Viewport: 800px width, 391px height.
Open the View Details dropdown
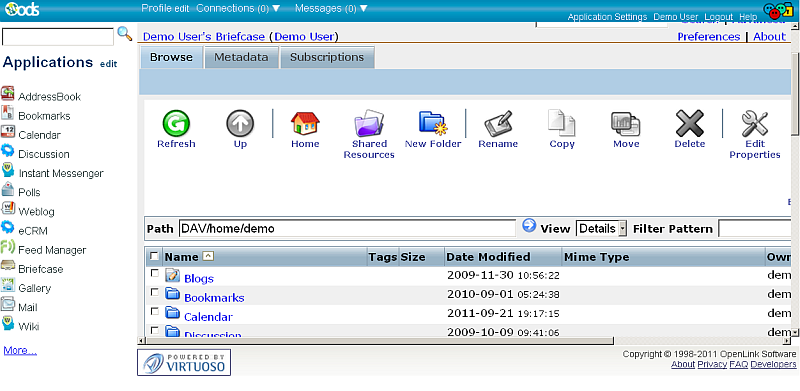click(x=601, y=228)
